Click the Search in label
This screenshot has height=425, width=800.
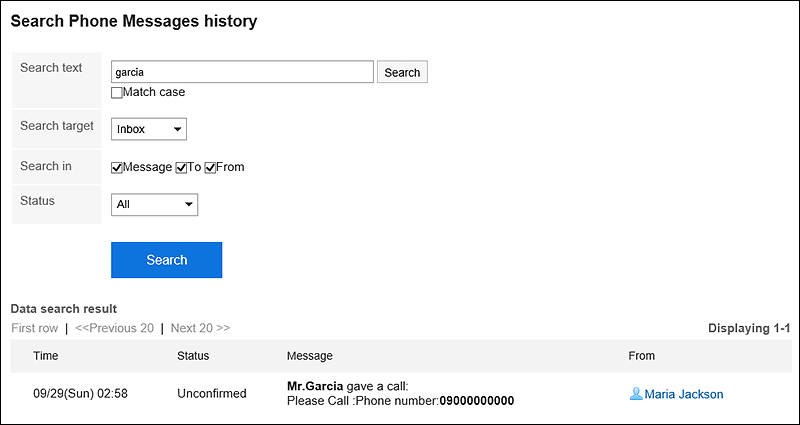(x=45, y=166)
